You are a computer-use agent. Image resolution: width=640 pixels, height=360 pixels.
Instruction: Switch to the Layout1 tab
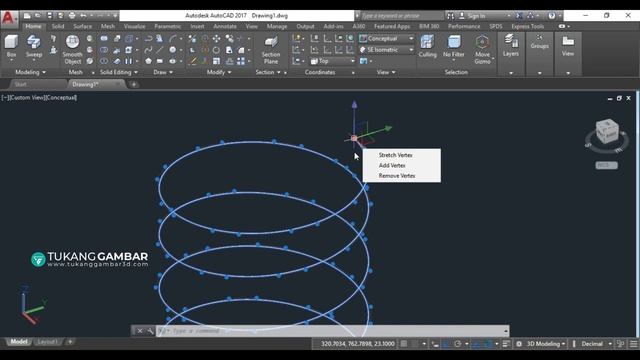click(47, 342)
